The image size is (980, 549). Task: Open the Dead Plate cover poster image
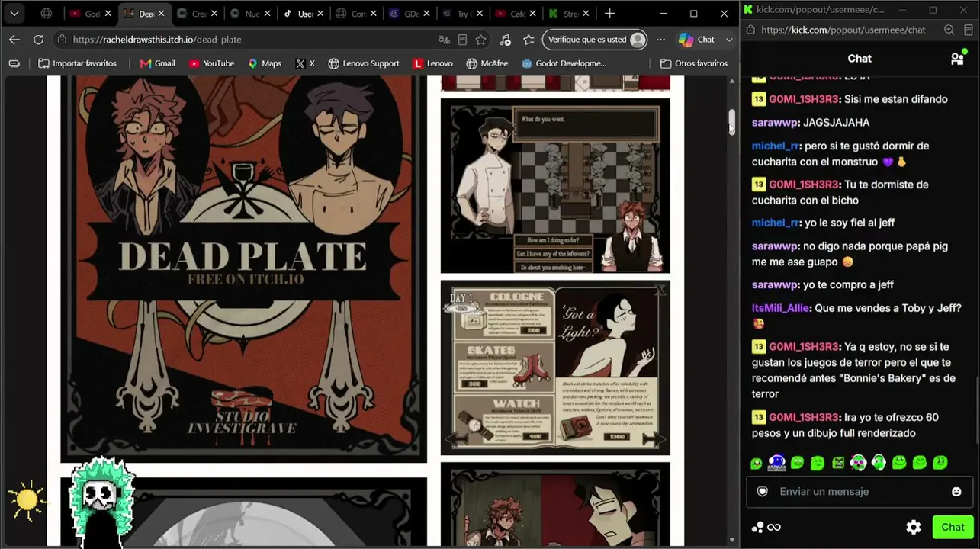click(x=243, y=268)
